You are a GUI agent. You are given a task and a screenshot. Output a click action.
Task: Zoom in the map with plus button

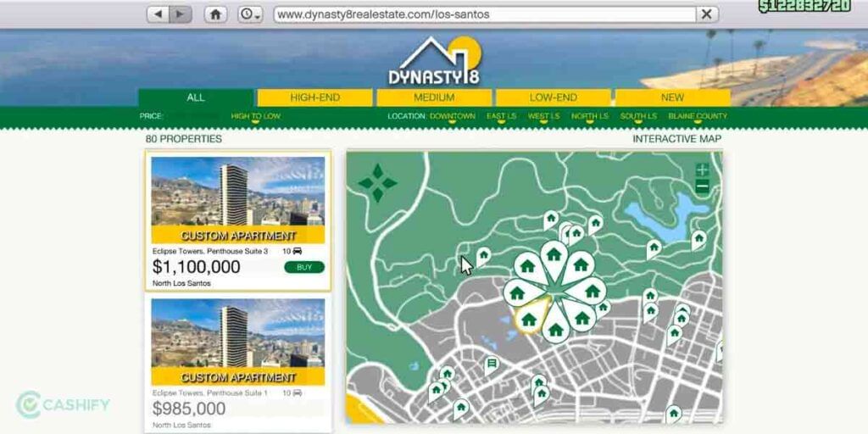coord(702,170)
